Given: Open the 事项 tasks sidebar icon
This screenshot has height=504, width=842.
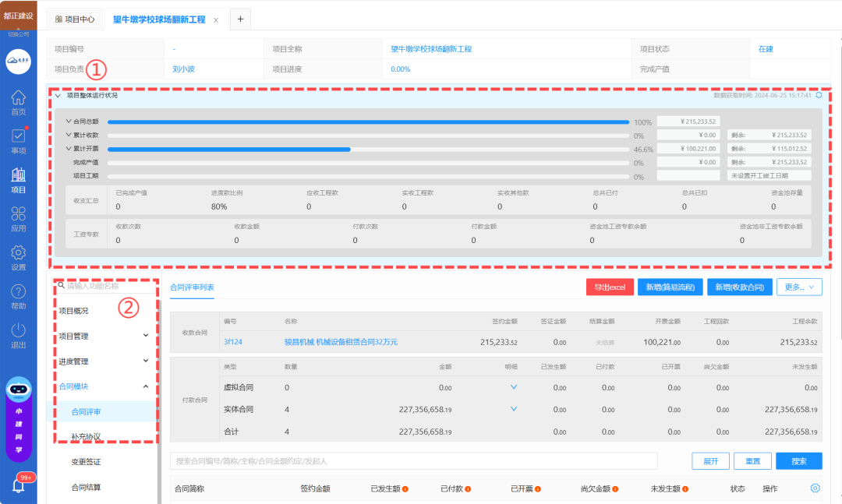Looking at the screenshot, I should (x=18, y=140).
